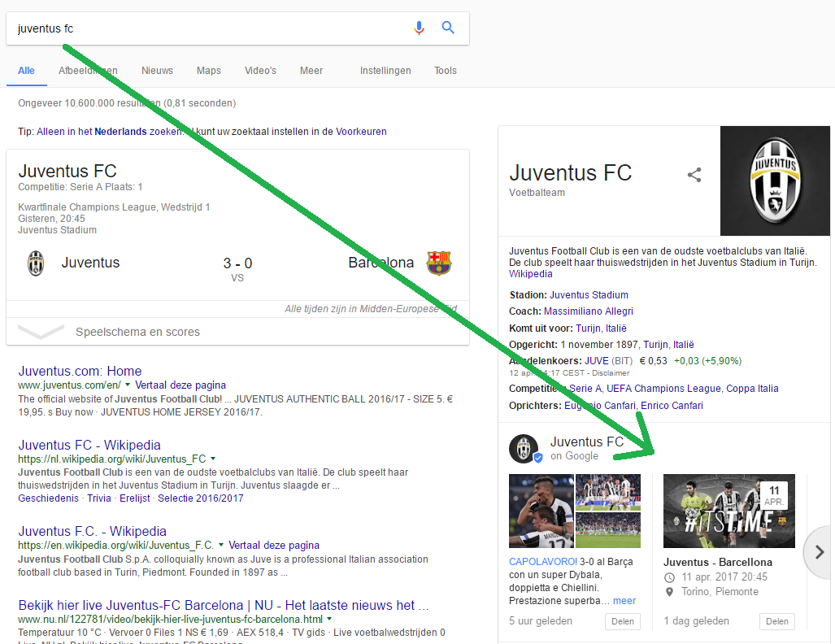Screen dimensions: 835x644
Task: Click the right arrow to see more posts
Action: click(x=817, y=552)
